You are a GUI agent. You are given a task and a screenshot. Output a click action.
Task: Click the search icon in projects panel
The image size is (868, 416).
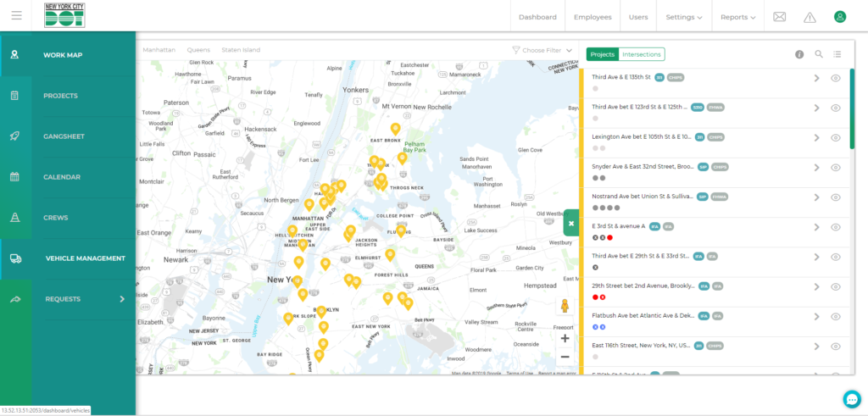[x=819, y=54]
